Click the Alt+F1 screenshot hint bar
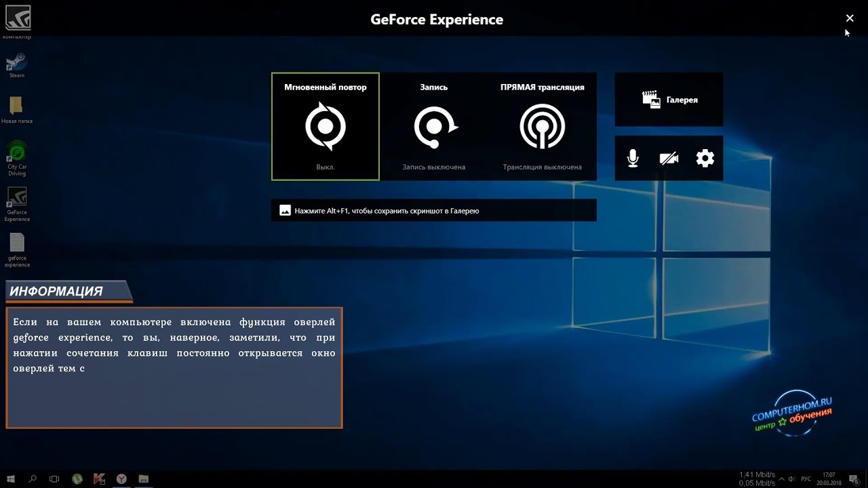Viewport: 868px width, 488px height. (434, 211)
